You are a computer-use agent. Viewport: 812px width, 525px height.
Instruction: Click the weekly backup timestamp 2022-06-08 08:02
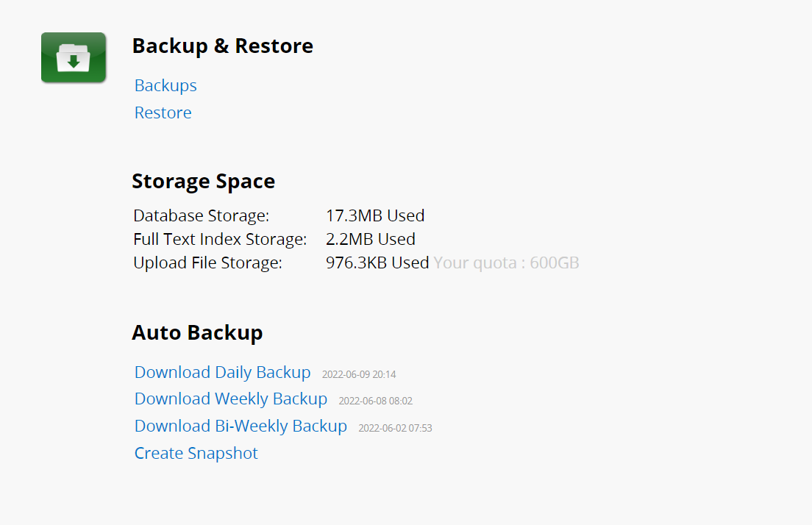pyautogui.click(x=375, y=401)
